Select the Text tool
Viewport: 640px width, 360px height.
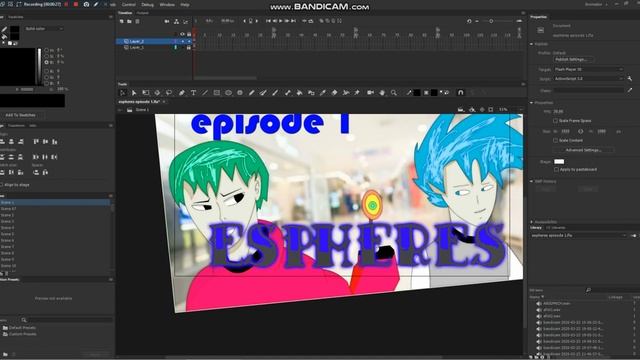click(193, 93)
